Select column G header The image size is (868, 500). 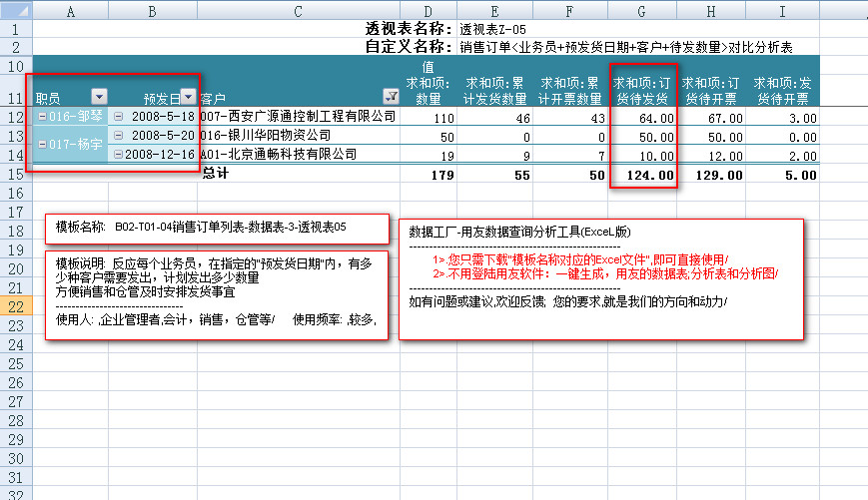tap(642, 10)
